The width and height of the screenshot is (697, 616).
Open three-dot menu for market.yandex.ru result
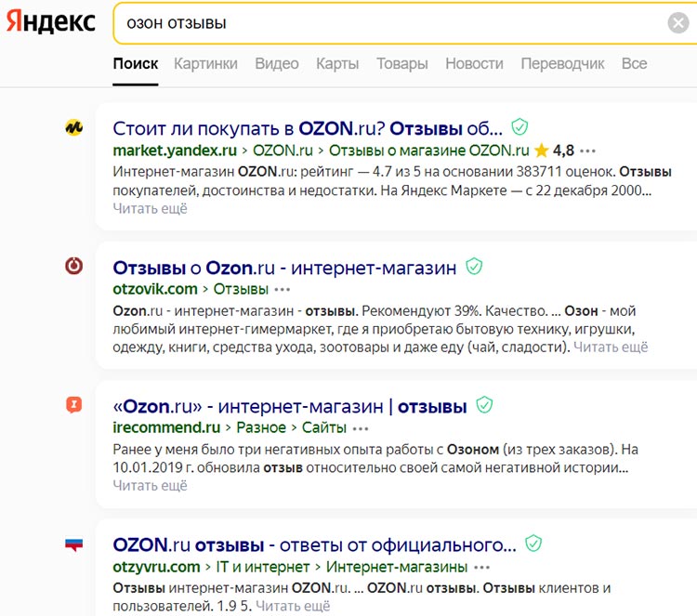click(587, 151)
